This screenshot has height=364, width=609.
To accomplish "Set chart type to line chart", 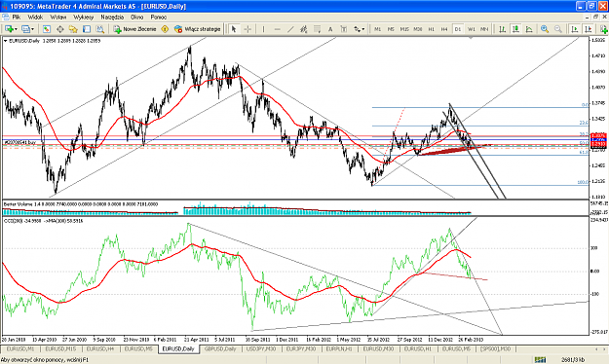I will (x=529, y=29).
